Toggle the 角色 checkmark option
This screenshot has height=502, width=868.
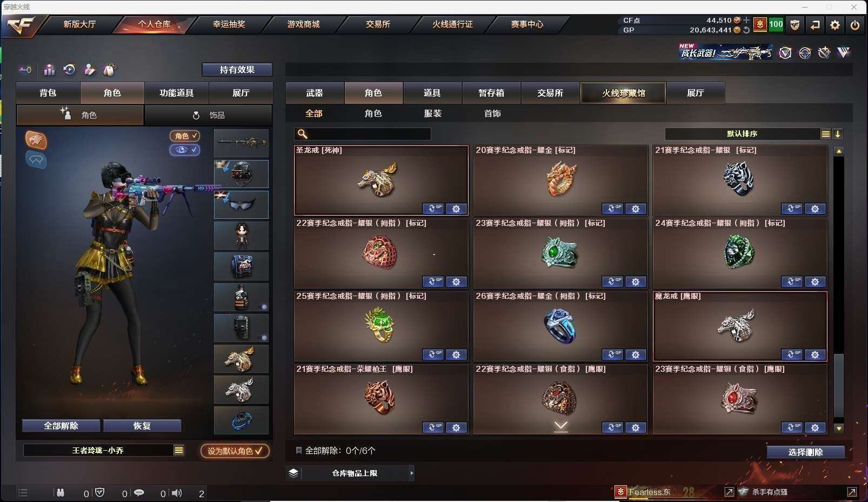pos(185,136)
